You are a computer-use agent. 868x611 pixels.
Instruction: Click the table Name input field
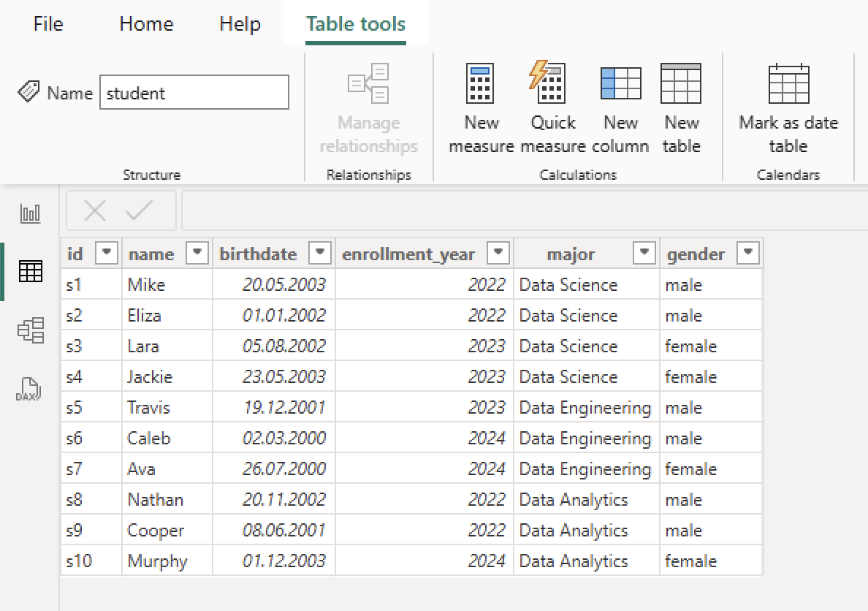pyautogui.click(x=194, y=93)
